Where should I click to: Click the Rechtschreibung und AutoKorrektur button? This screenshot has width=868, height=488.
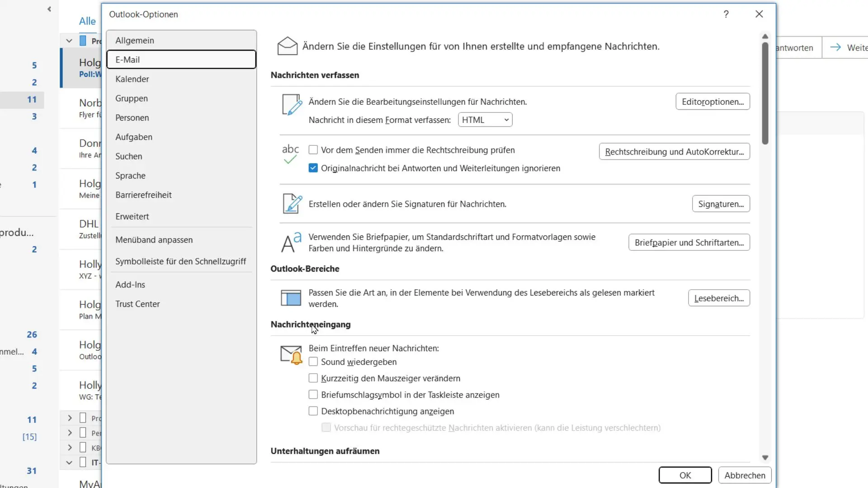coord(674,151)
